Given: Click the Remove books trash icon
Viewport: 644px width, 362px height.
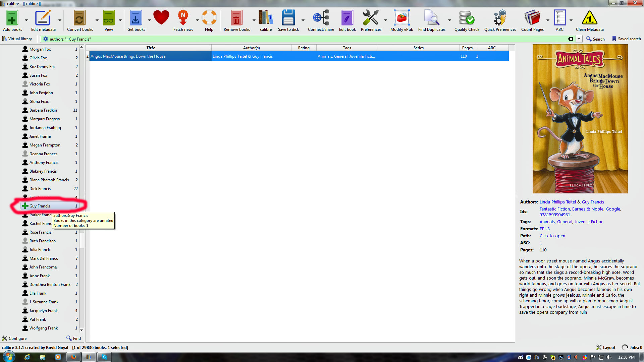Looking at the screenshot, I should coord(236,18).
